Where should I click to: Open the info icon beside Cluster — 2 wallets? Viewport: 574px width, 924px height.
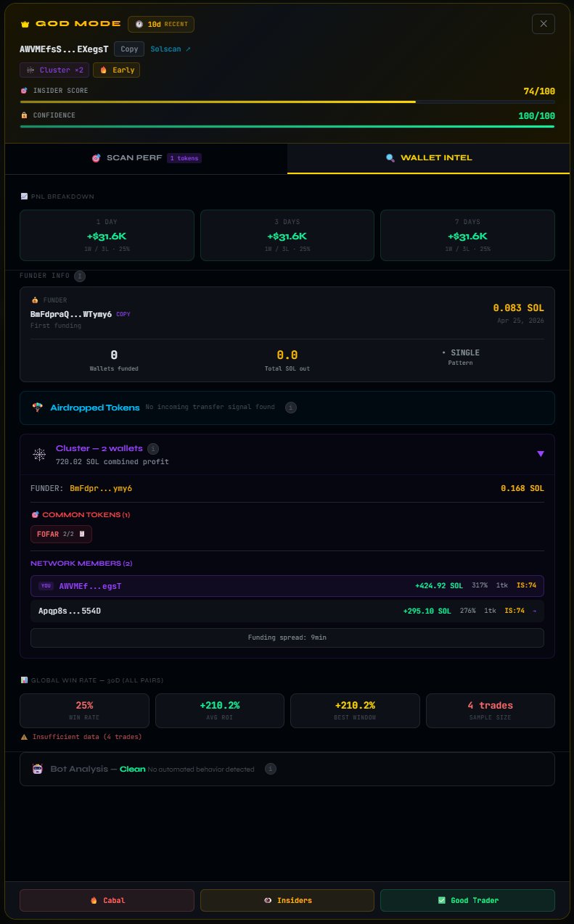click(x=152, y=448)
